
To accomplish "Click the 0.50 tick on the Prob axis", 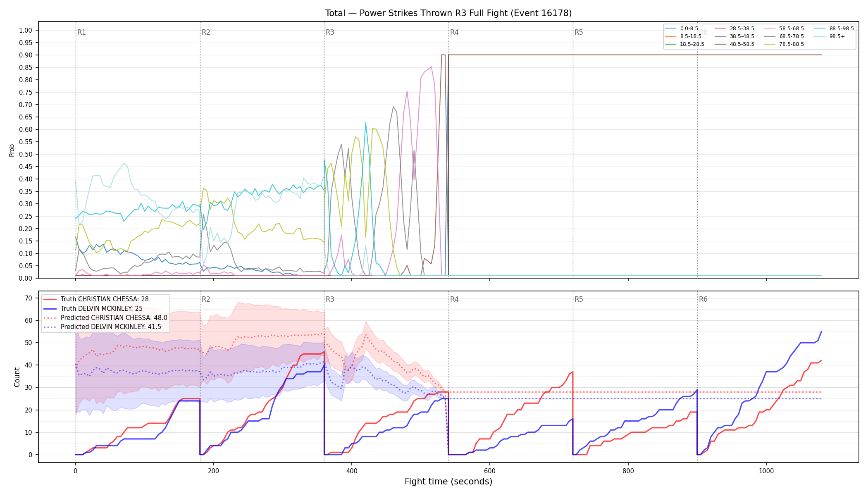I will (26, 154).
